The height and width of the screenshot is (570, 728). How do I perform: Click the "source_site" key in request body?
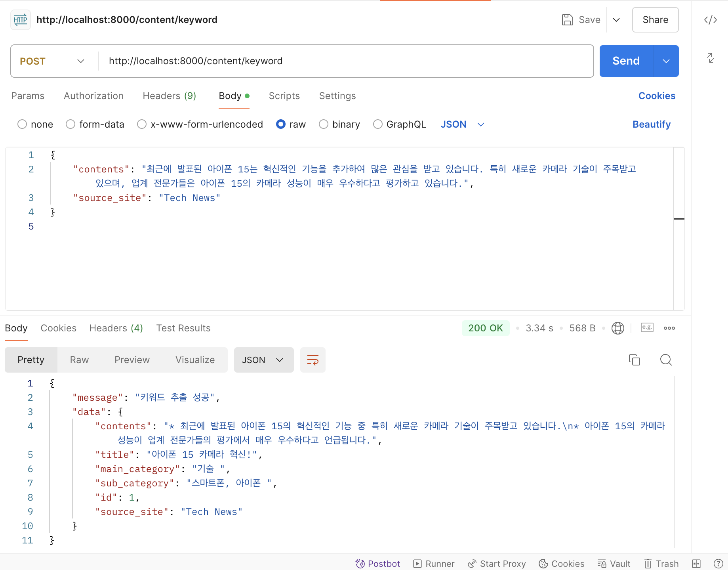tap(110, 198)
